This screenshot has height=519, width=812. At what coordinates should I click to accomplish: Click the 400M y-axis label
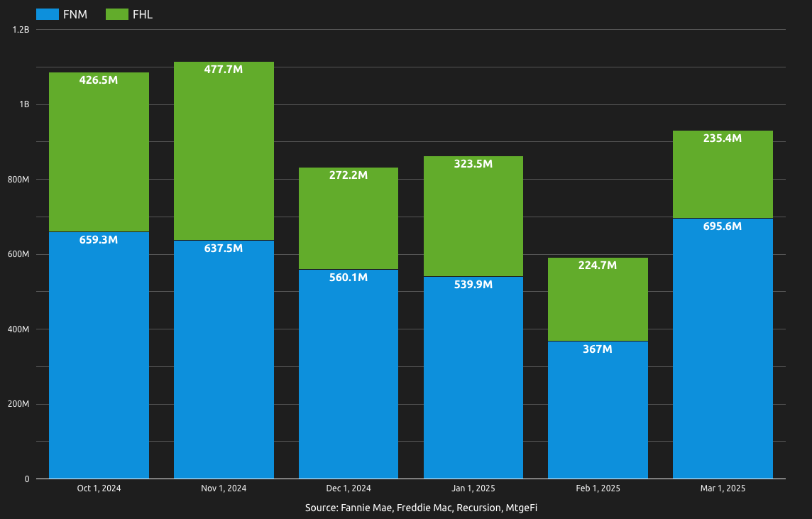click(x=18, y=329)
